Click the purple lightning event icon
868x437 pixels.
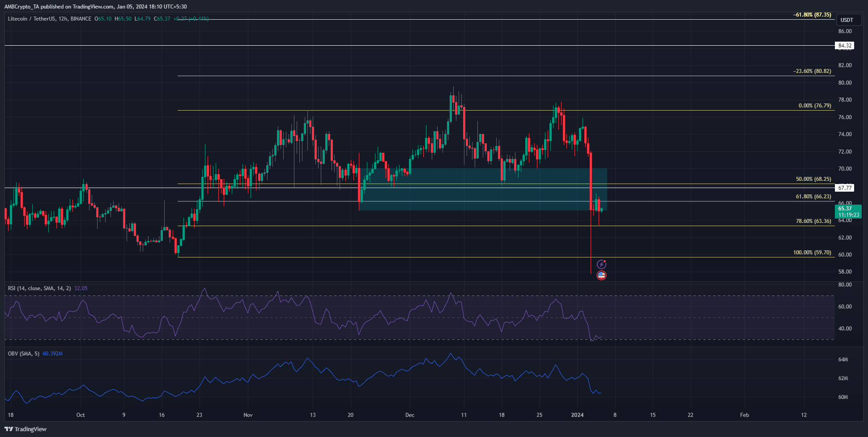pyautogui.click(x=601, y=265)
